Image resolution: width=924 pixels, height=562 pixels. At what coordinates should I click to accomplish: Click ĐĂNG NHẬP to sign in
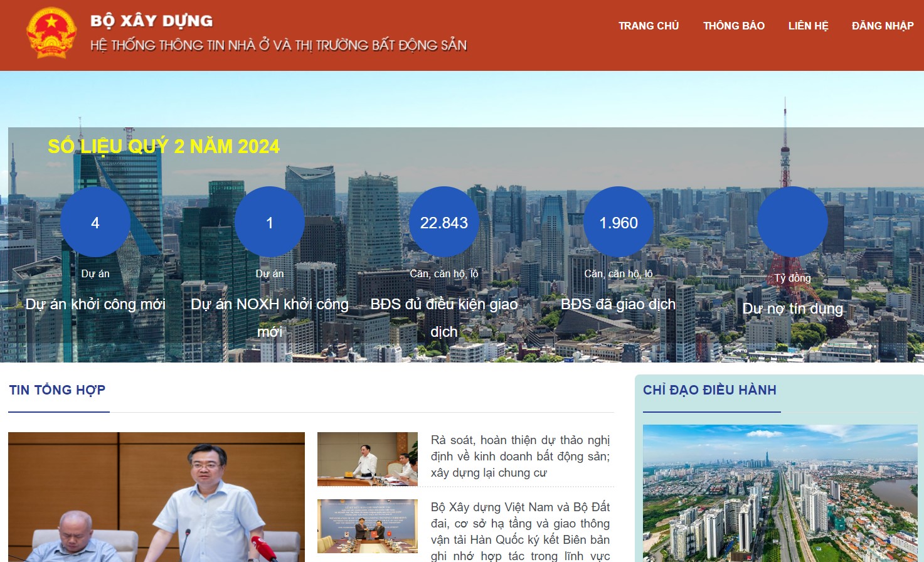point(883,26)
